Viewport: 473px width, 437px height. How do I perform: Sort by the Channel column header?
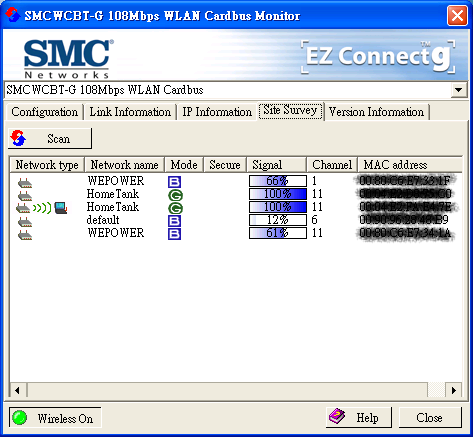(332, 165)
